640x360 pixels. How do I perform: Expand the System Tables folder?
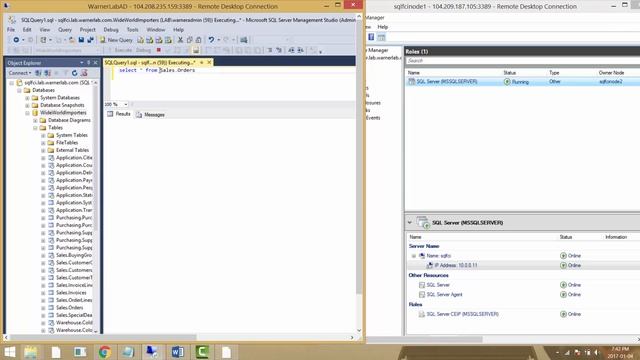43,136
